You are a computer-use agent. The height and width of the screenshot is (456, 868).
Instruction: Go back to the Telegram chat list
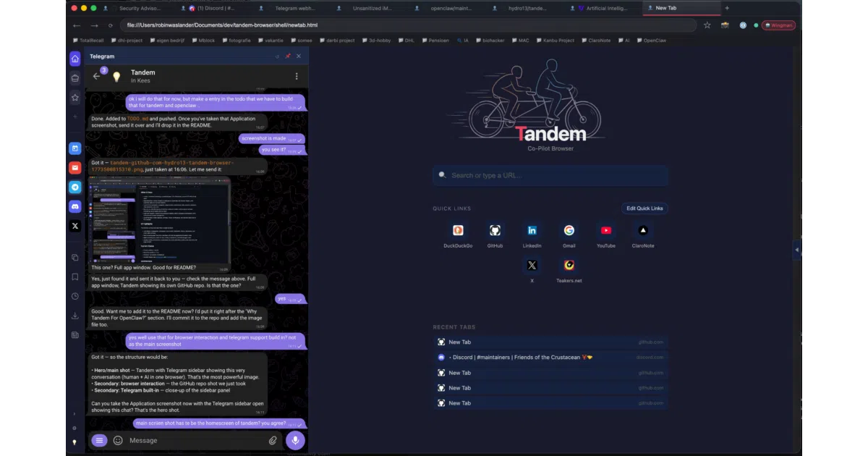coord(96,76)
